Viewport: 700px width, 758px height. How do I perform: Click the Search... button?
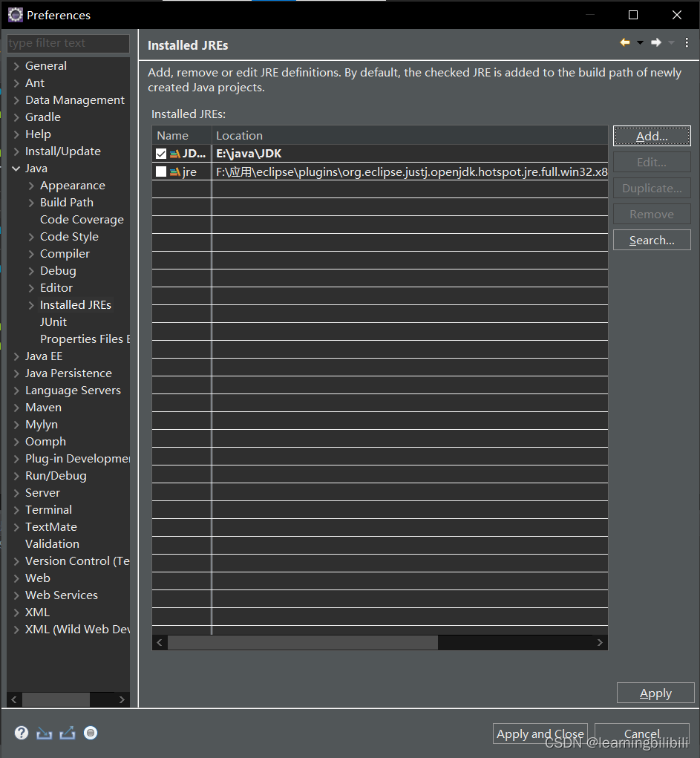point(652,240)
